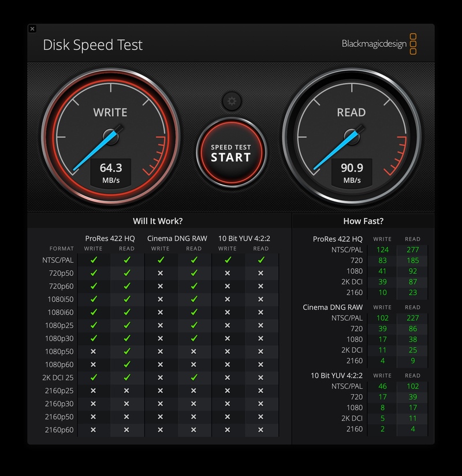The image size is (462, 476).
Task: Click the Will It Work? header
Action: (158, 221)
